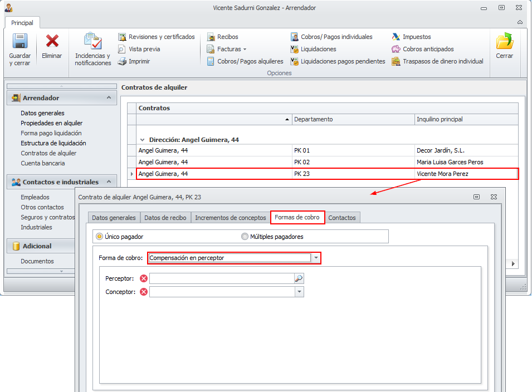Click the Perceptor input field
532x392 pixels.
(x=221, y=278)
